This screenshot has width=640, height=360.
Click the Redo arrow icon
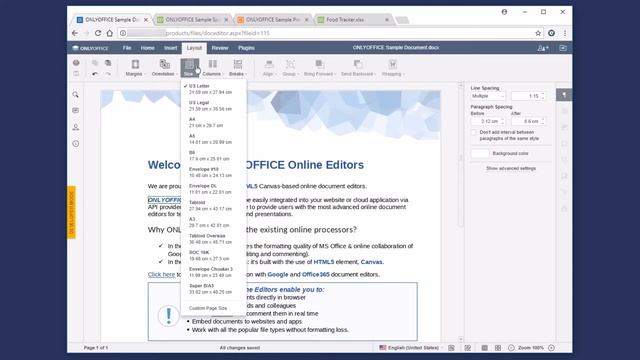point(108,74)
